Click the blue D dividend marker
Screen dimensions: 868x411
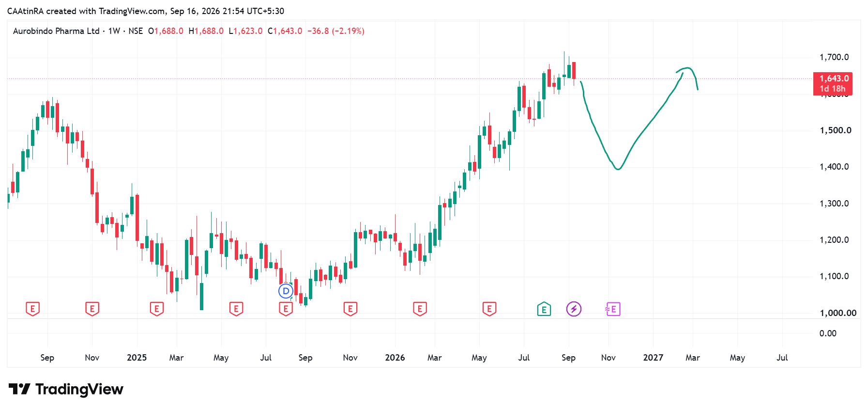[x=286, y=291]
